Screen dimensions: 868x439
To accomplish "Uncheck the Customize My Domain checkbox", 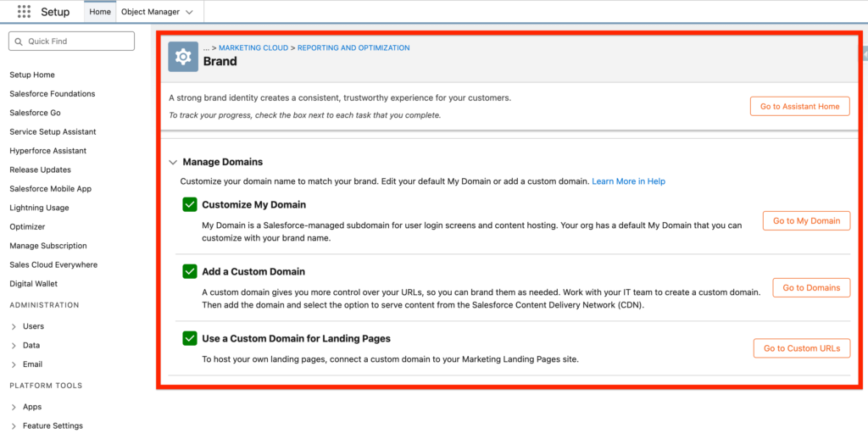I will tap(190, 205).
